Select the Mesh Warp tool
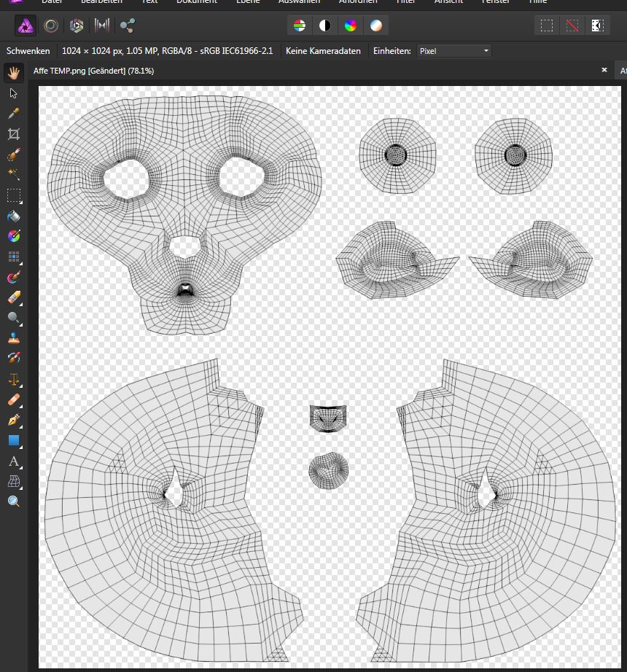 [13, 481]
